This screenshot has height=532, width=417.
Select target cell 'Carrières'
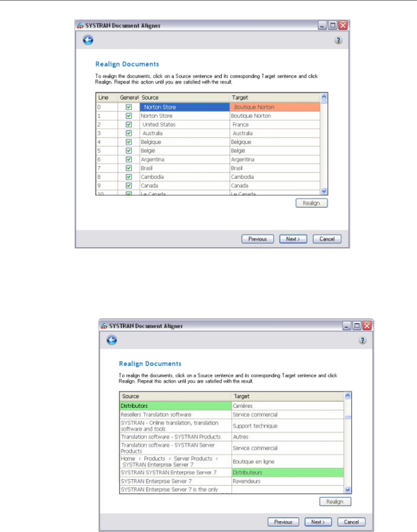pyautogui.click(x=288, y=406)
